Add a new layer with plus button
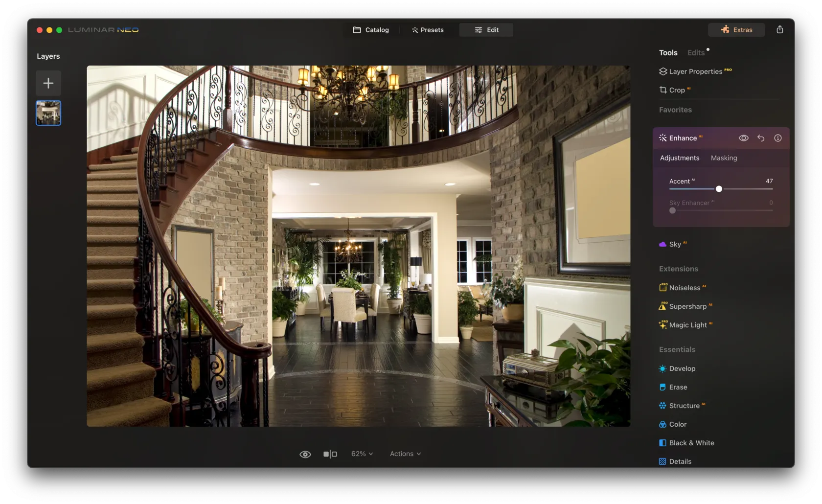The height and width of the screenshot is (504, 822). pyautogui.click(x=48, y=83)
